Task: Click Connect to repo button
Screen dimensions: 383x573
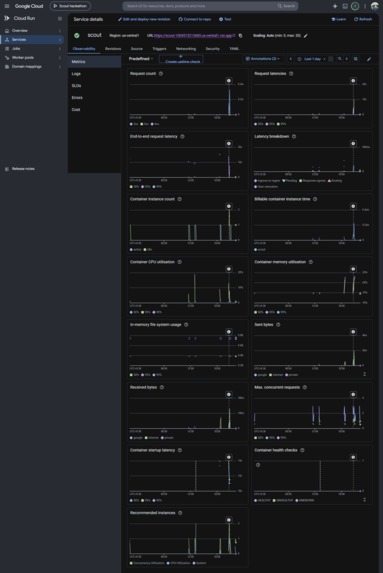Action: (x=195, y=19)
